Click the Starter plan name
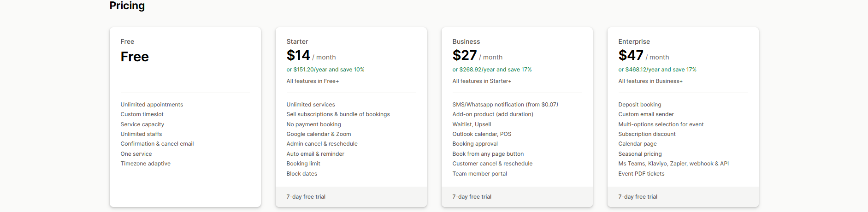Viewport: 868px width, 212px height. tap(297, 41)
